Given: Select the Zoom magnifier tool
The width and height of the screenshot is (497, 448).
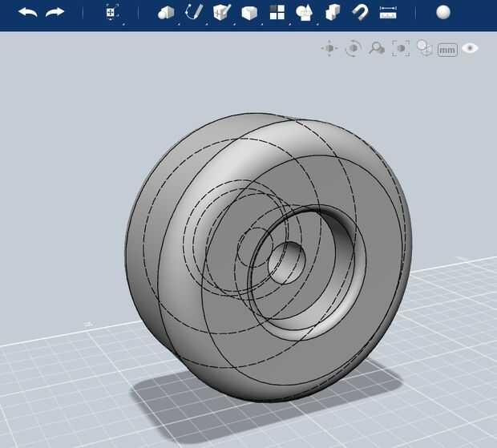Looking at the screenshot, I should point(377,48).
